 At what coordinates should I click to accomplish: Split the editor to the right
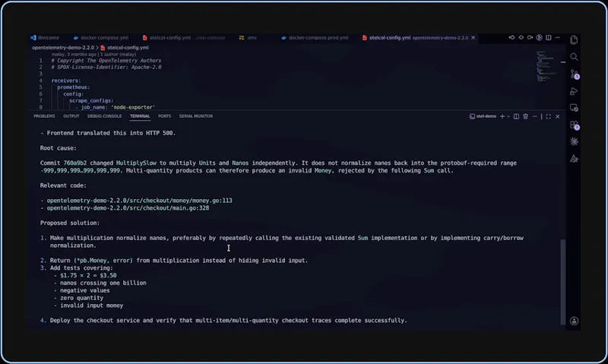[548, 37]
